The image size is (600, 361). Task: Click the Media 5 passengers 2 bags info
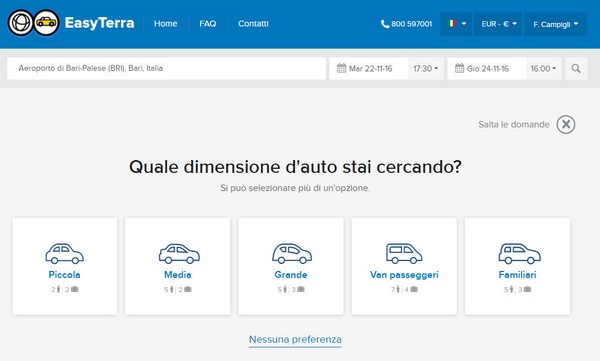[x=178, y=289]
